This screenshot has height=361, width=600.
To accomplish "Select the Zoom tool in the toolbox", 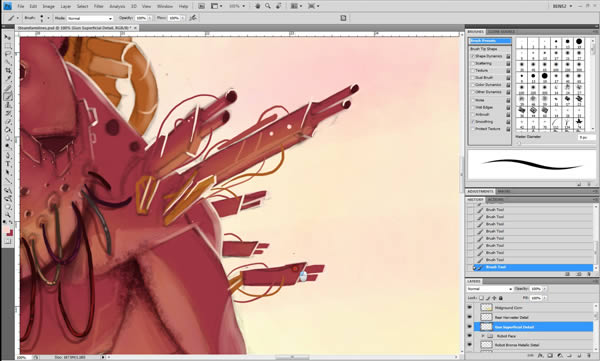I will (x=8, y=207).
